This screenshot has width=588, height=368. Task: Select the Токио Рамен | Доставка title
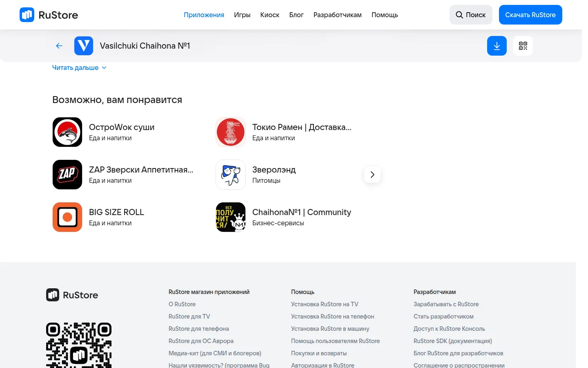coord(302,127)
